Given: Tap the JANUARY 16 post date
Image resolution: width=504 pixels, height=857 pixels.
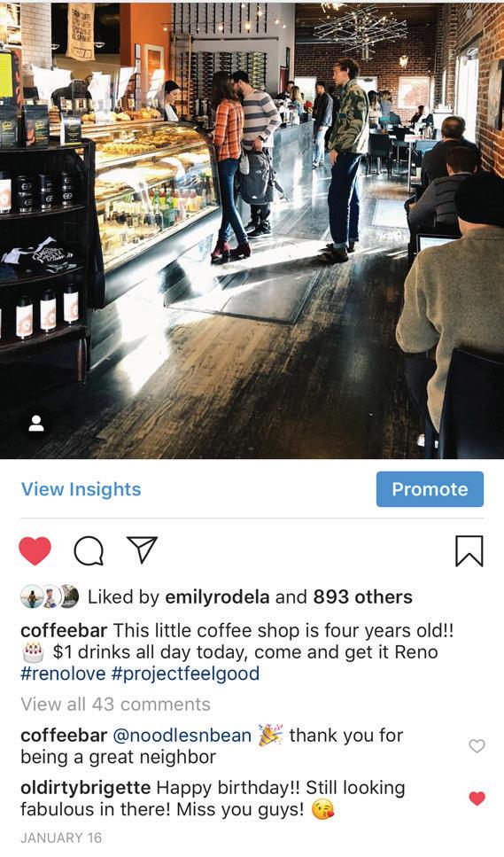Looking at the screenshot, I should 61,838.
